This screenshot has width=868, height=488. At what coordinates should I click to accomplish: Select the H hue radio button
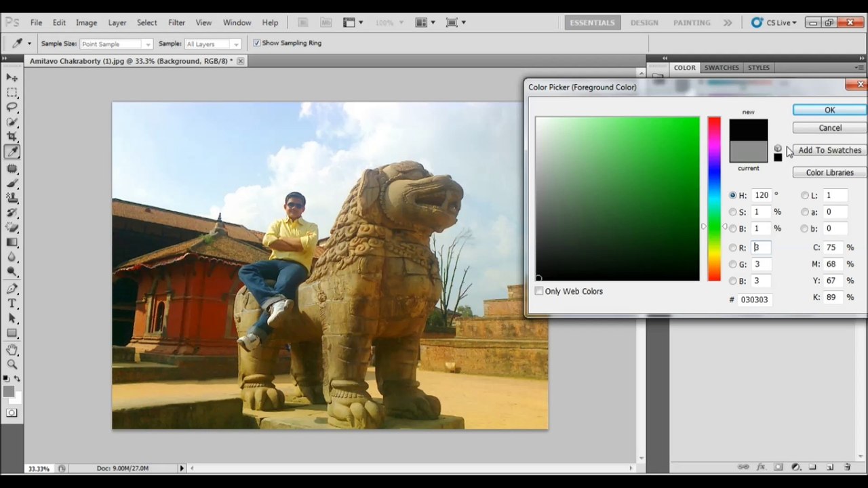[x=732, y=195]
